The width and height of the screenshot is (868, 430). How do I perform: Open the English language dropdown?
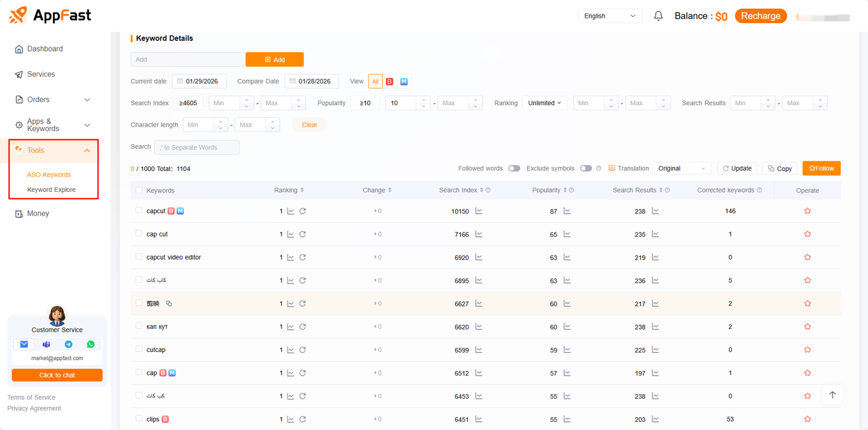(x=610, y=16)
